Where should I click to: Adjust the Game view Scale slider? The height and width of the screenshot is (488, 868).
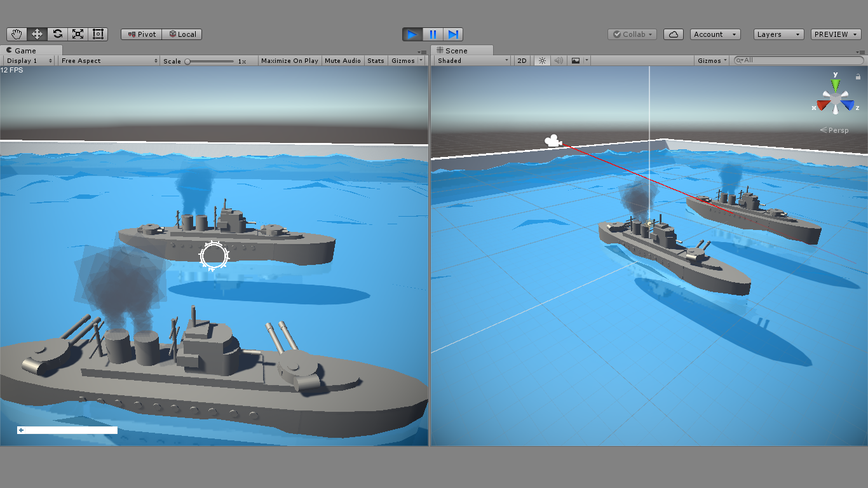[x=210, y=61]
